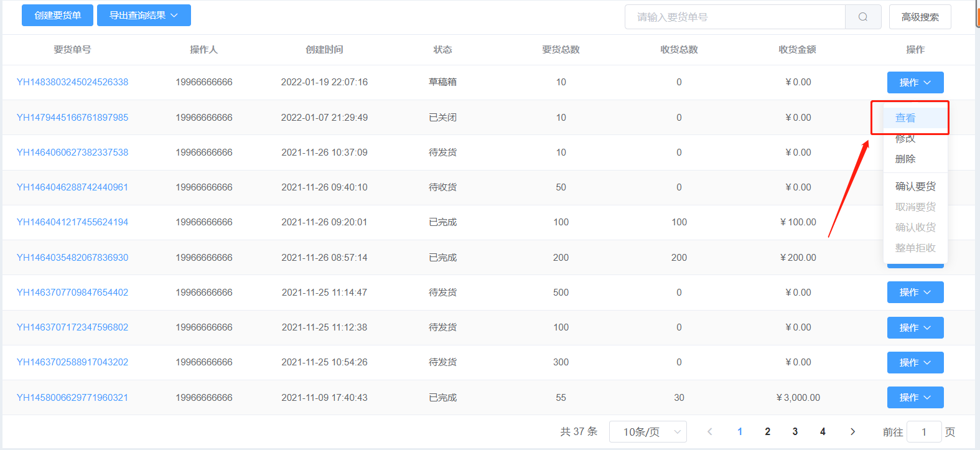Open order link YH1483803245024526338

[x=72, y=82]
